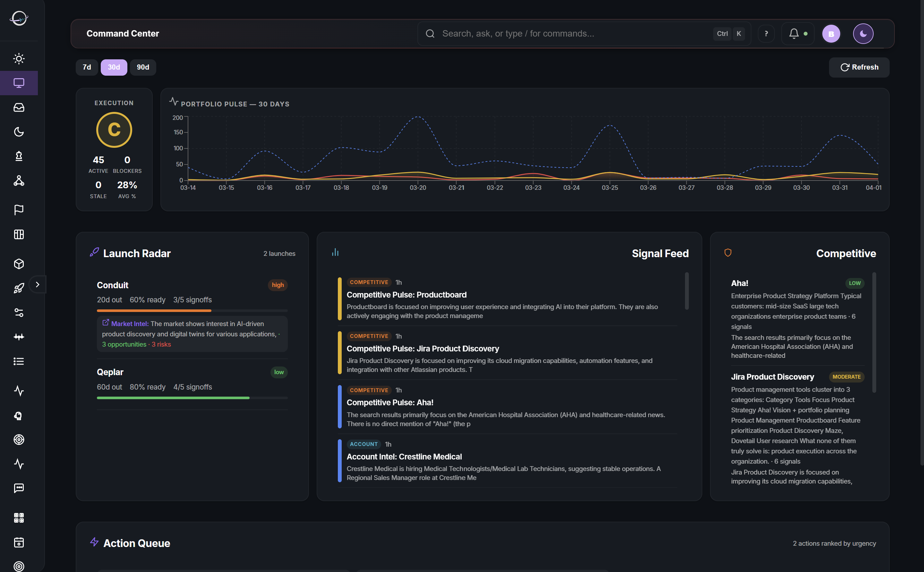Click the Refresh button

(x=859, y=67)
